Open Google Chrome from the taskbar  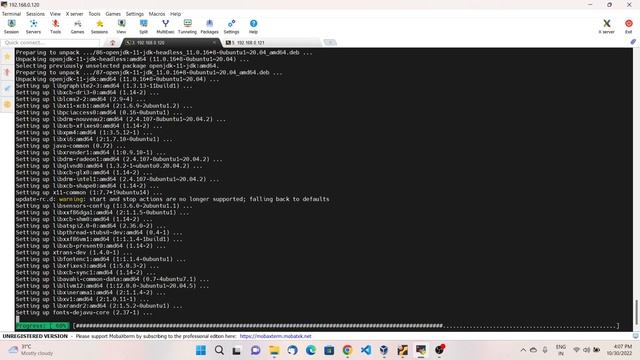[x=347, y=350]
